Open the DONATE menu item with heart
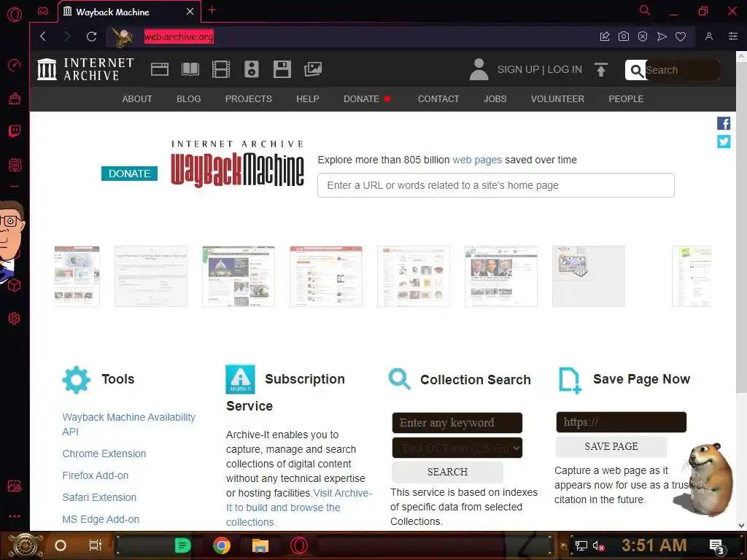Image resolution: width=747 pixels, height=560 pixels. pos(367,99)
